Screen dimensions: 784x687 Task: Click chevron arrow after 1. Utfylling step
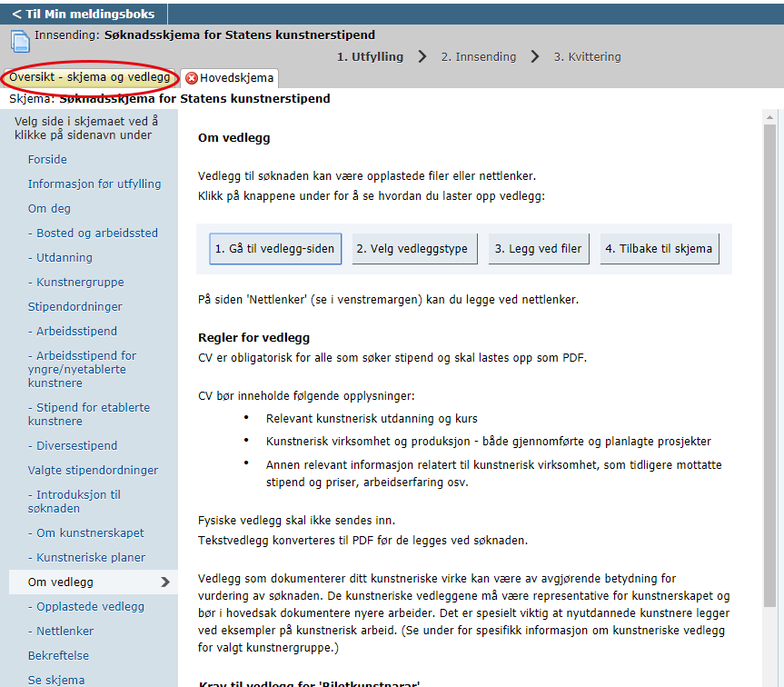tap(422, 56)
